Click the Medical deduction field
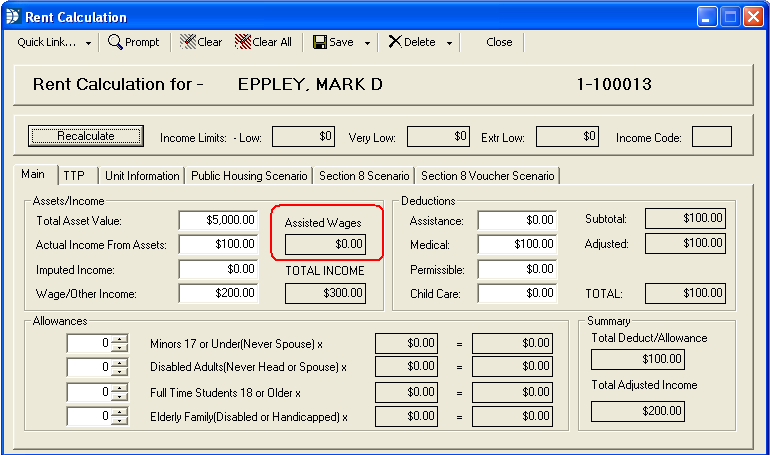 point(516,244)
